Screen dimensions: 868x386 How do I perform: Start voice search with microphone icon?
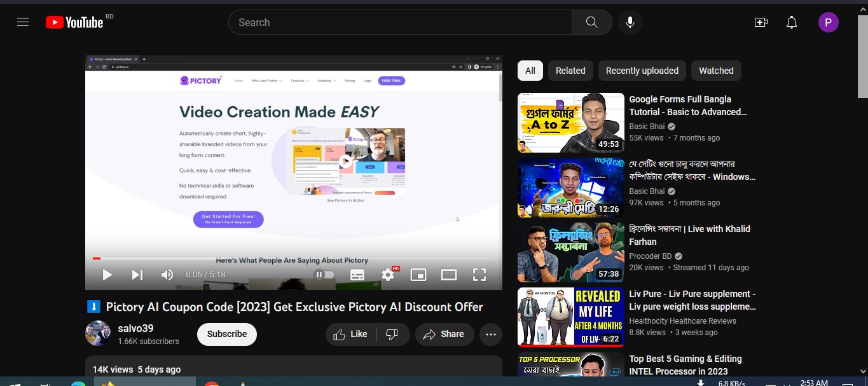tap(630, 22)
